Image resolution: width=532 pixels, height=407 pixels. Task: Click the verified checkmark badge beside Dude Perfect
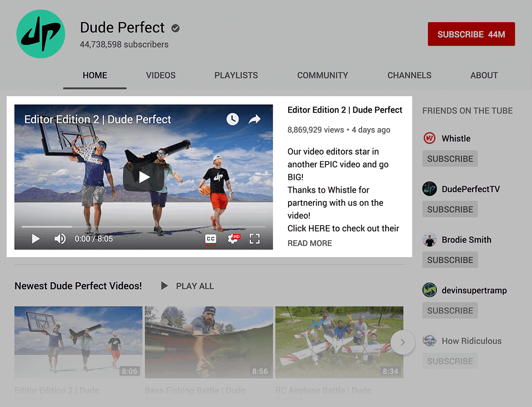coord(176,28)
